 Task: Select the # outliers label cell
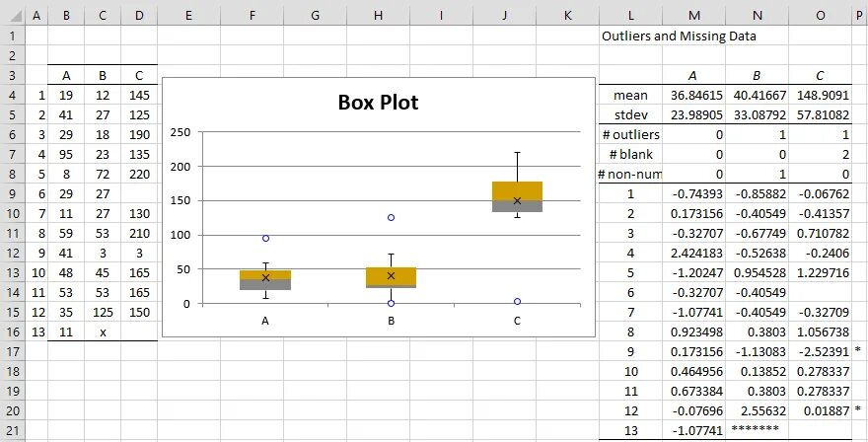point(631,134)
